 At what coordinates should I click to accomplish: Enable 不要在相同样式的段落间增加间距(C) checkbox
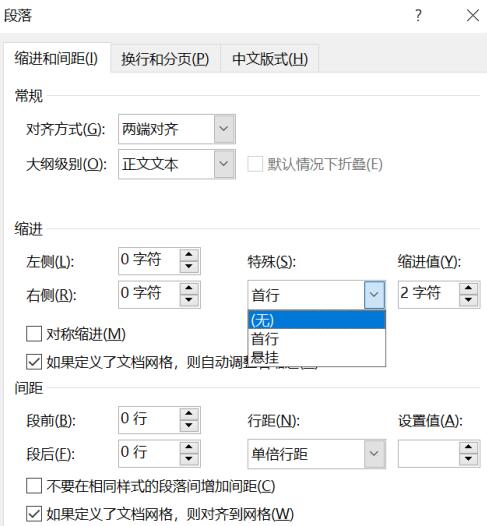tap(34, 486)
